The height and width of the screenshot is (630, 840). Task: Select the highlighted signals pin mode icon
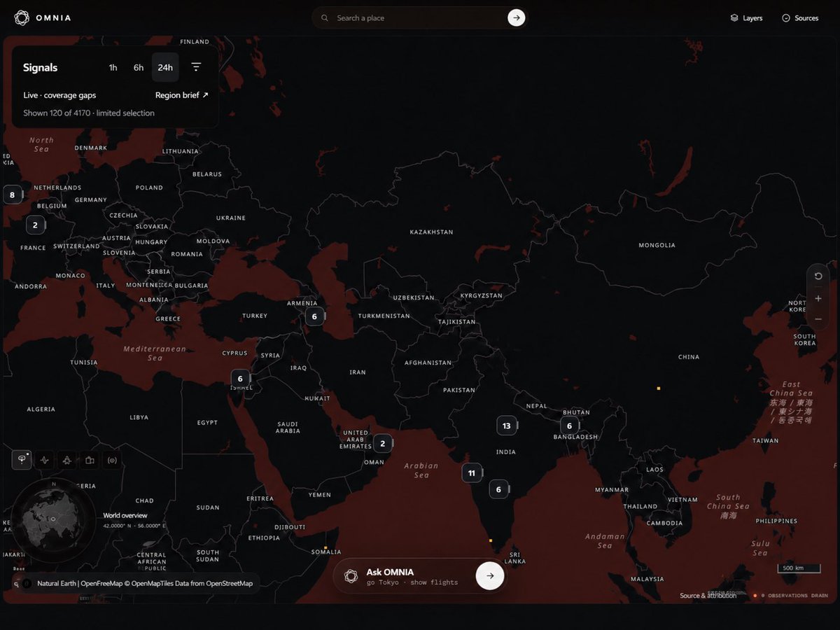click(x=22, y=460)
